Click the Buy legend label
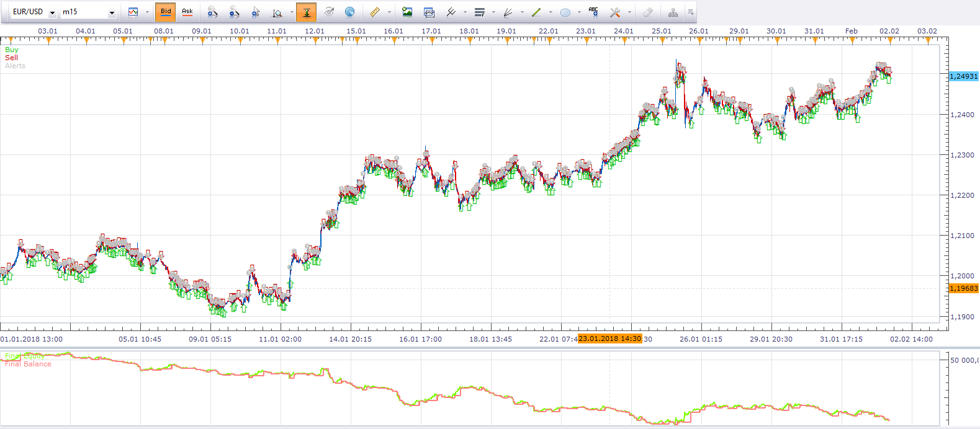This screenshot has height=429, width=980. pyautogui.click(x=12, y=50)
